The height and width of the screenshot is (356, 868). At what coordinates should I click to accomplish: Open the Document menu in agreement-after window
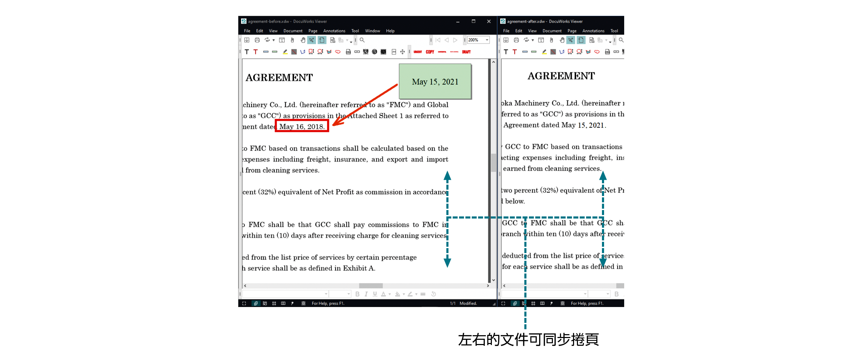552,31
